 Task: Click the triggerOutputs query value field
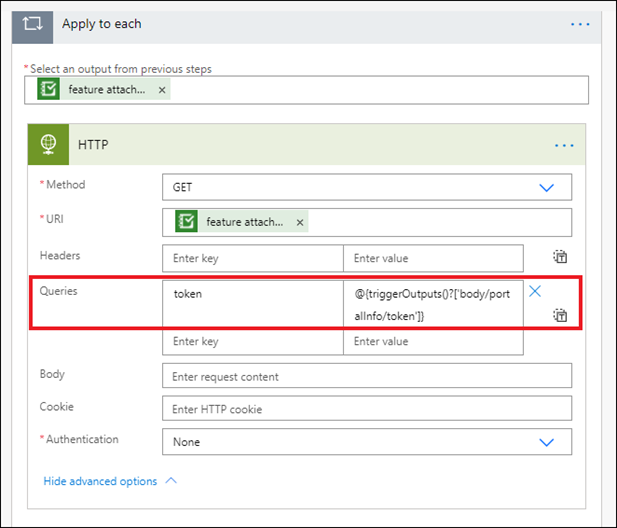(x=433, y=303)
